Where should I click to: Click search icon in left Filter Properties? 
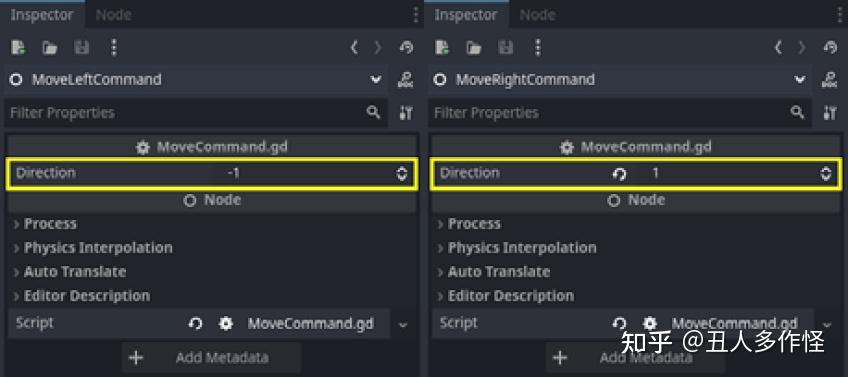coord(373,112)
